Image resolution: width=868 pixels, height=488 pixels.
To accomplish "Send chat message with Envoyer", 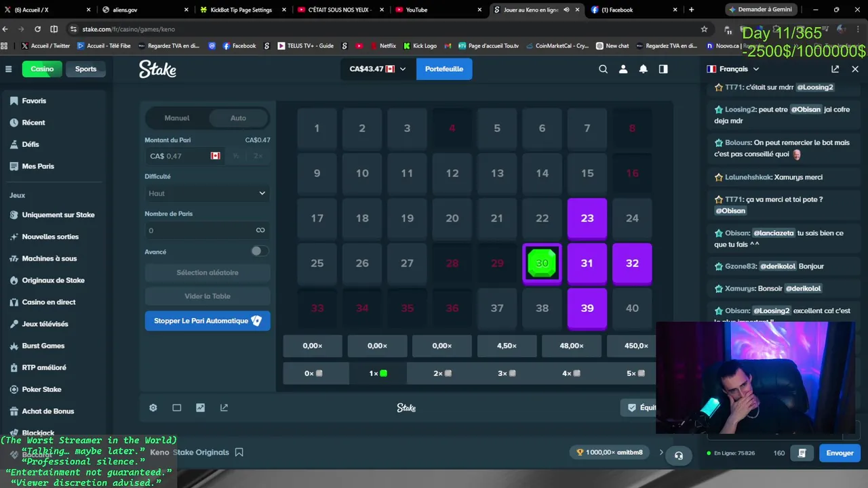I will [840, 453].
